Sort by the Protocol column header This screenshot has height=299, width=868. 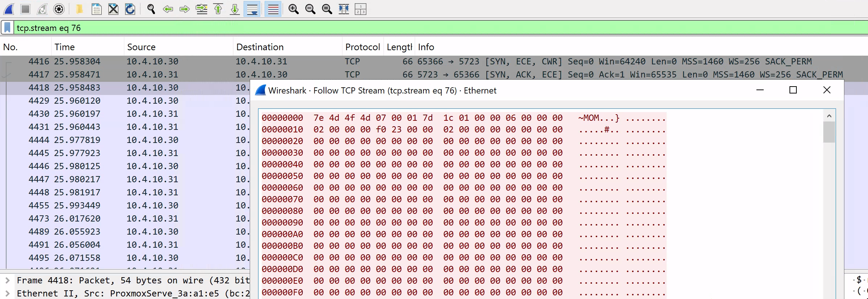[x=362, y=47]
